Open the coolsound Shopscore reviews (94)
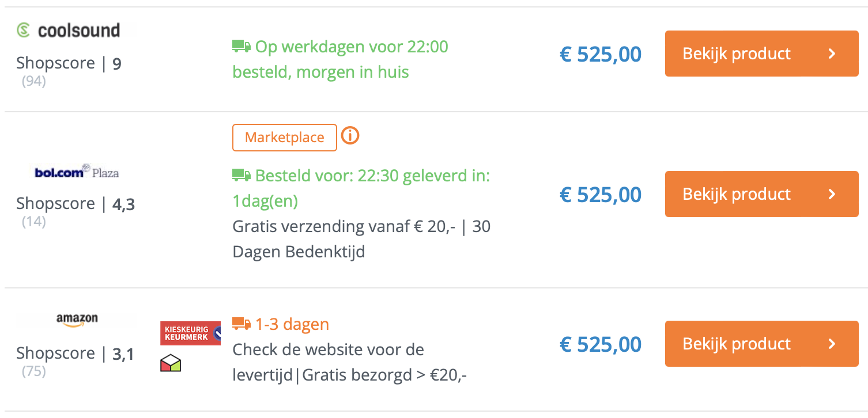868x418 pixels. [33, 81]
